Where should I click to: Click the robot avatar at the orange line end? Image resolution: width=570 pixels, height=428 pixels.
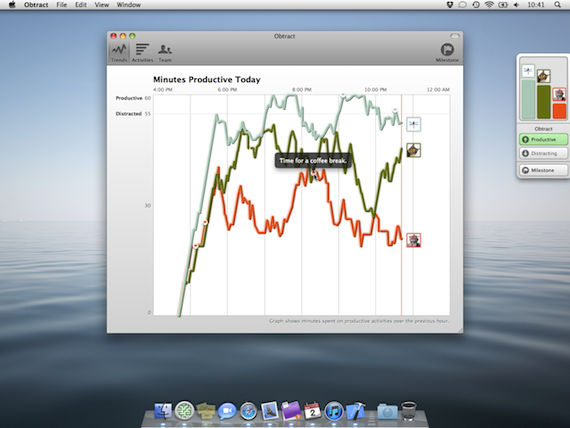pyautogui.click(x=413, y=240)
